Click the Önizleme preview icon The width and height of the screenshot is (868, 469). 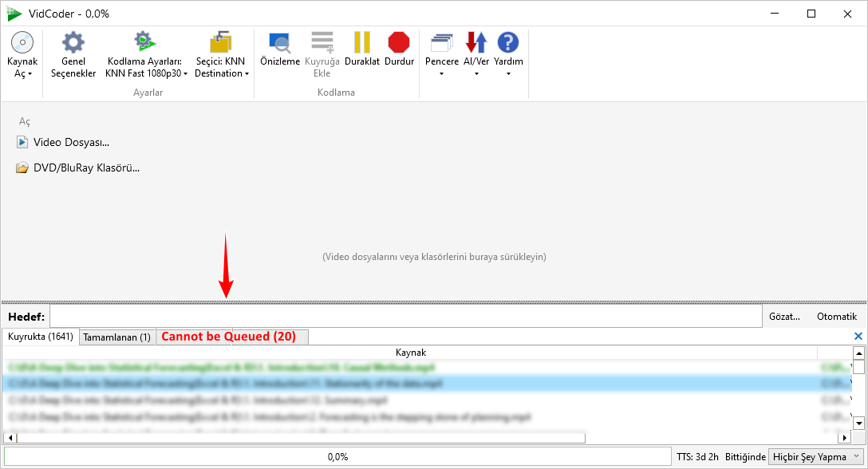[x=280, y=42]
